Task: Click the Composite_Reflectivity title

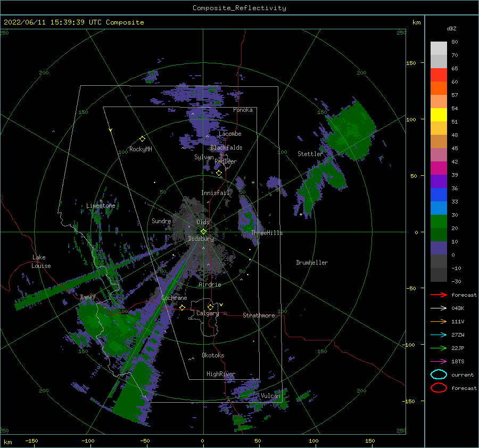Action: [239, 8]
